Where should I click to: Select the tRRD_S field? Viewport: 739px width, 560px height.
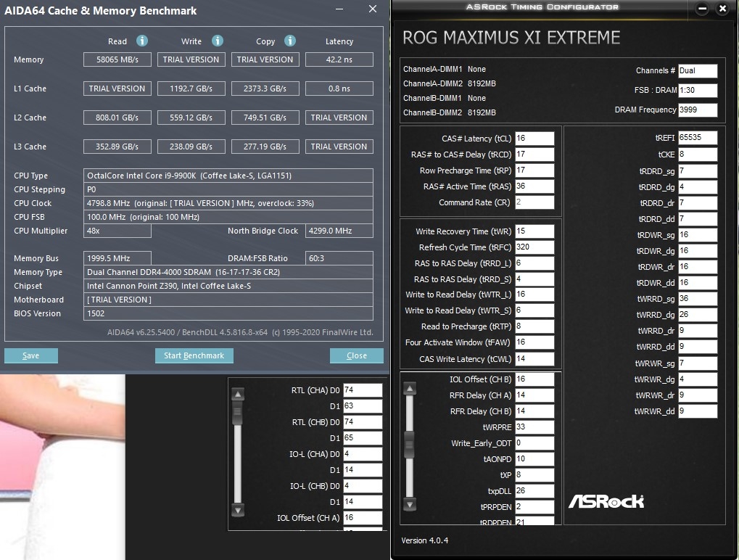(534, 279)
